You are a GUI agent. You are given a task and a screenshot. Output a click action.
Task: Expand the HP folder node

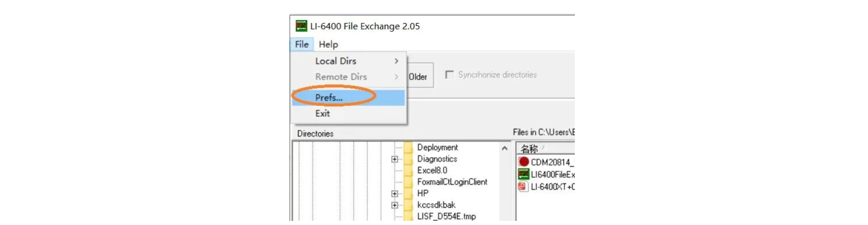click(x=394, y=194)
